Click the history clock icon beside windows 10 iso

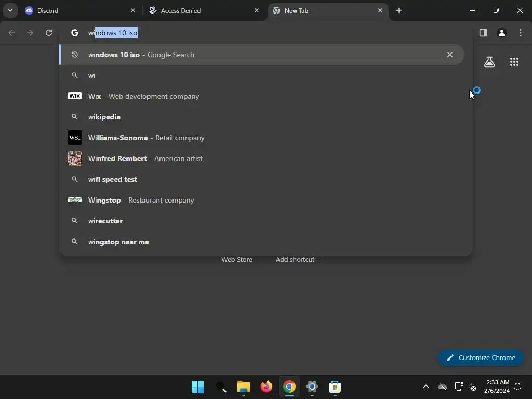coord(75,55)
